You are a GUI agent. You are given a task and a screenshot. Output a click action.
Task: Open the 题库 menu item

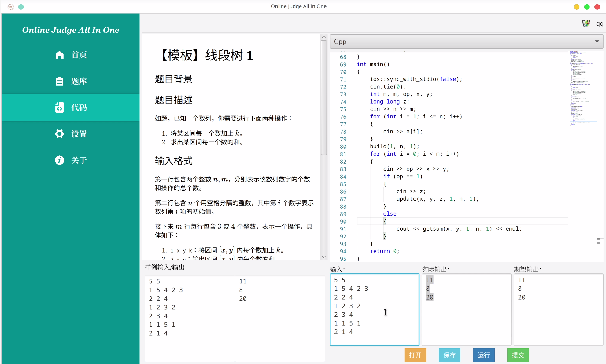[79, 81]
